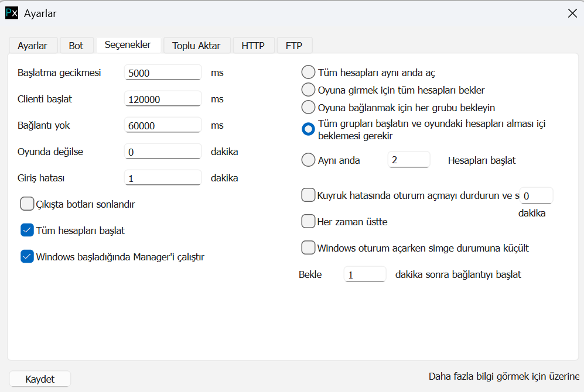Click the Bekle dakika input field
Viewport: 584px width, 392px height.
pyautogui.click(x=365, y=274)
